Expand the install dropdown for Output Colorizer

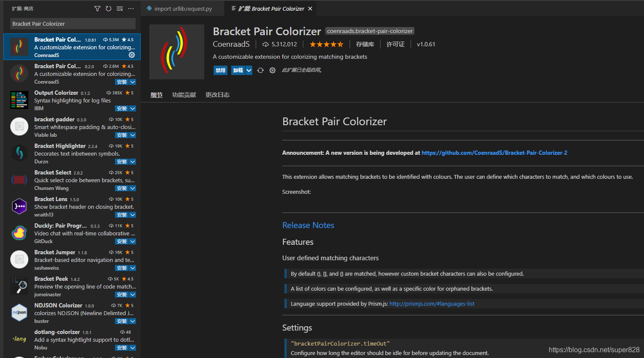click(133, 108)
